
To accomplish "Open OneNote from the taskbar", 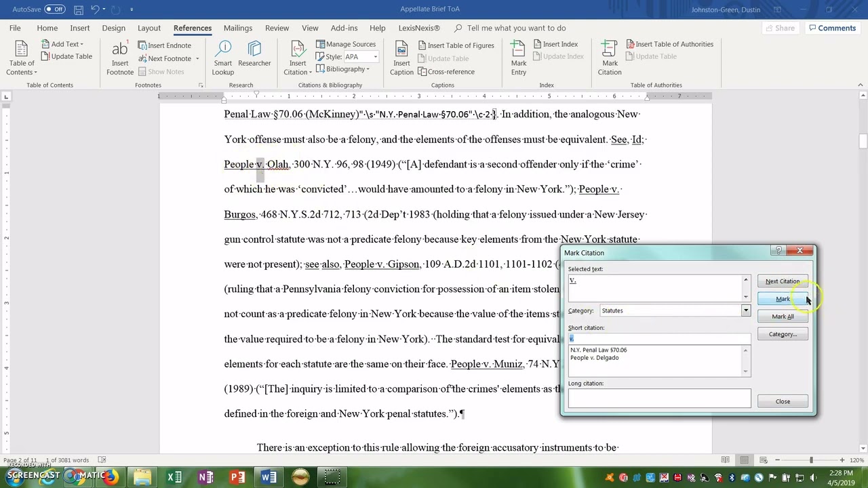I will tap(205, 478).
